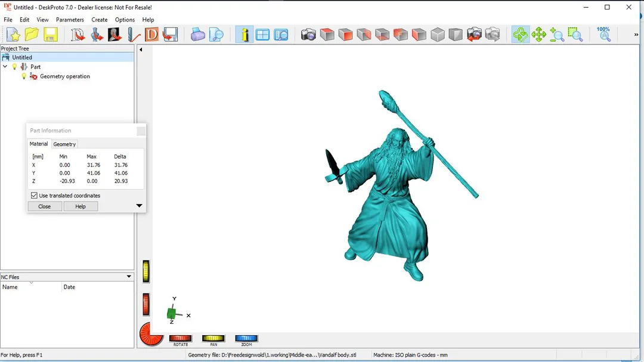Viewport: 644px width, 362px height.
Task: Click the load geometry icon (blue vase with arrow)
Action: tap(97, 35)
